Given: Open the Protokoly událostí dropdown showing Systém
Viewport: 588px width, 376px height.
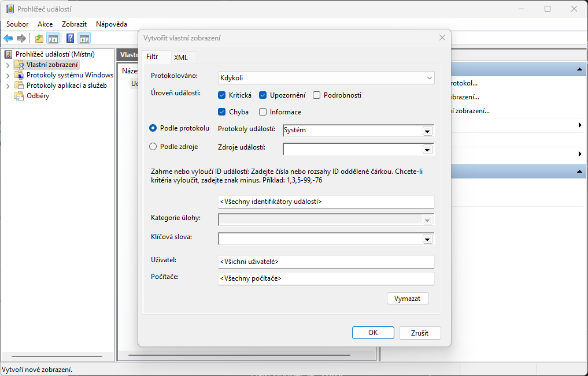Looking at the screenshot, I should pos(427,131).
